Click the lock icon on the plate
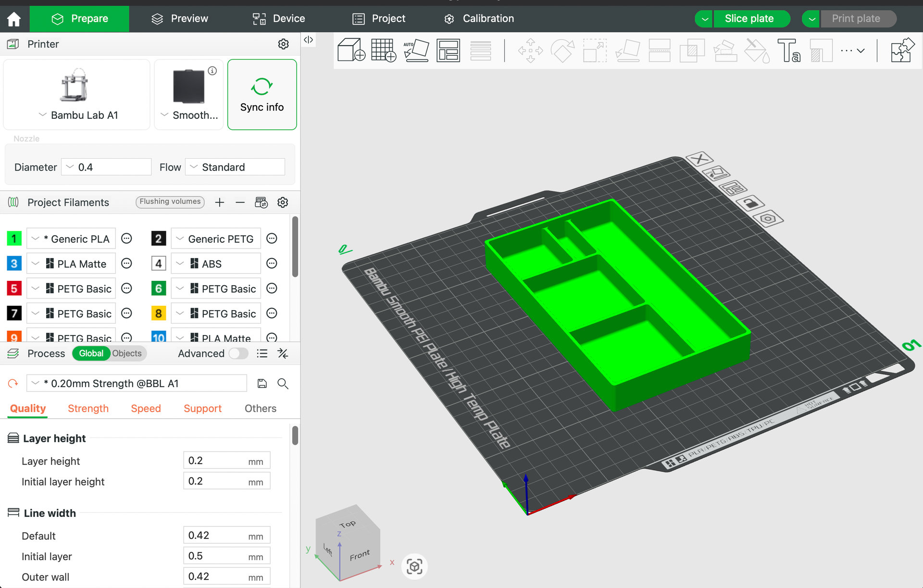 click(x=751, y=203)
